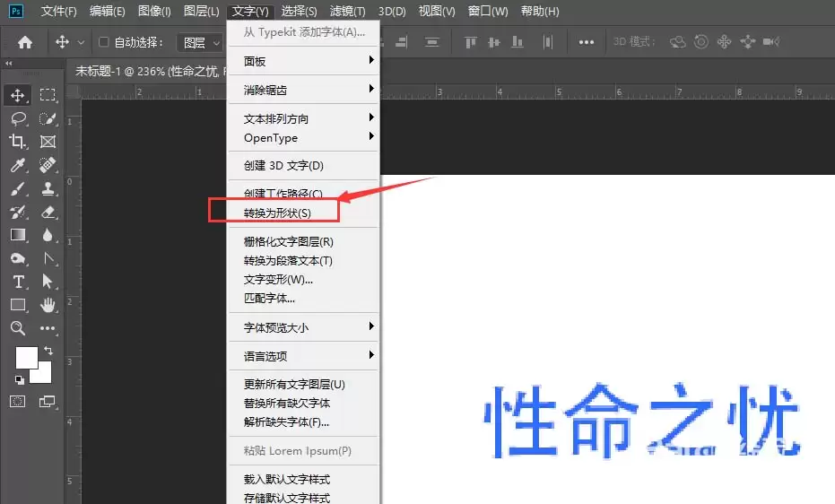Choose the Crop tool

pos(18,142)
